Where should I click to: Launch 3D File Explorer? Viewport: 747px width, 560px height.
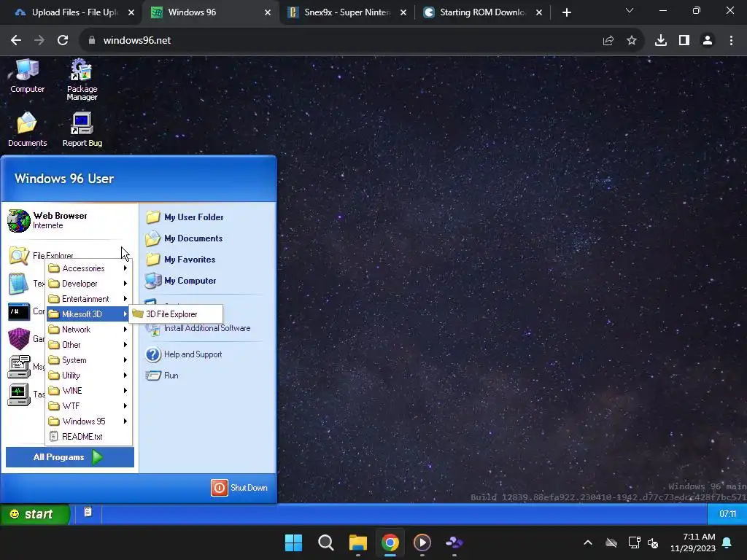coord(177,314)
